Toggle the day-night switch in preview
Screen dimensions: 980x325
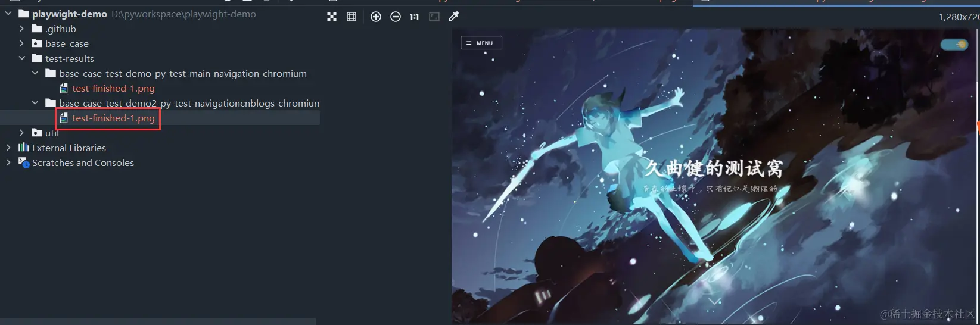pyautogui.click(x=954, y=44)
